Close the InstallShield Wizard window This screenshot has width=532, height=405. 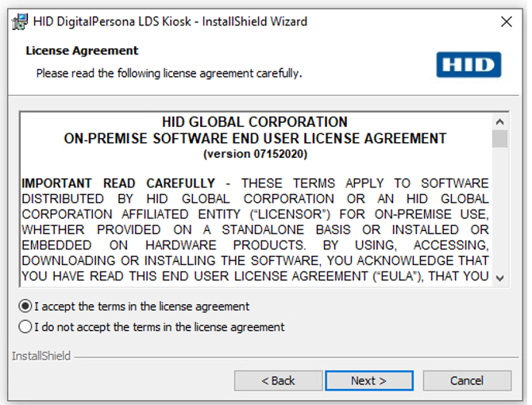[x=507, y=21]
